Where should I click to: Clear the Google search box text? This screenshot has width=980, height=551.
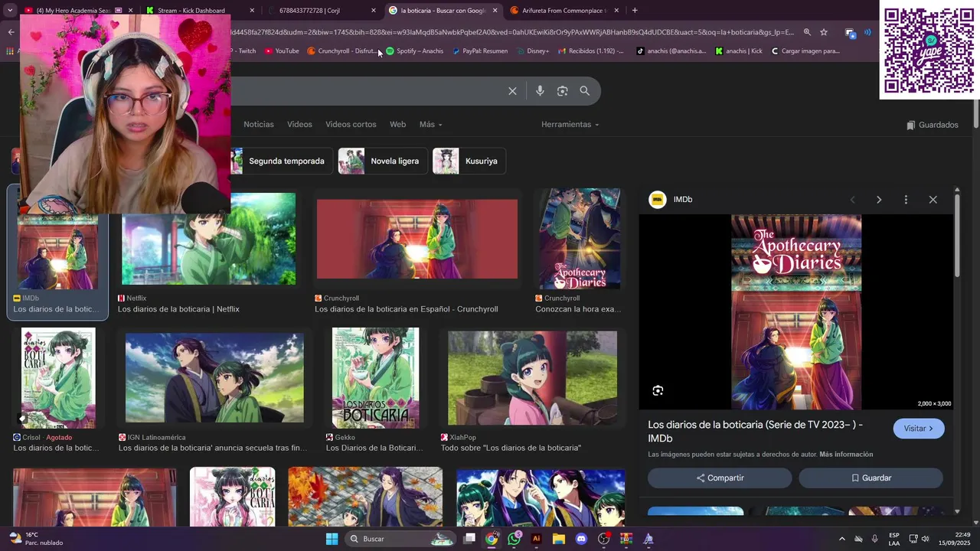click(512, 91)
